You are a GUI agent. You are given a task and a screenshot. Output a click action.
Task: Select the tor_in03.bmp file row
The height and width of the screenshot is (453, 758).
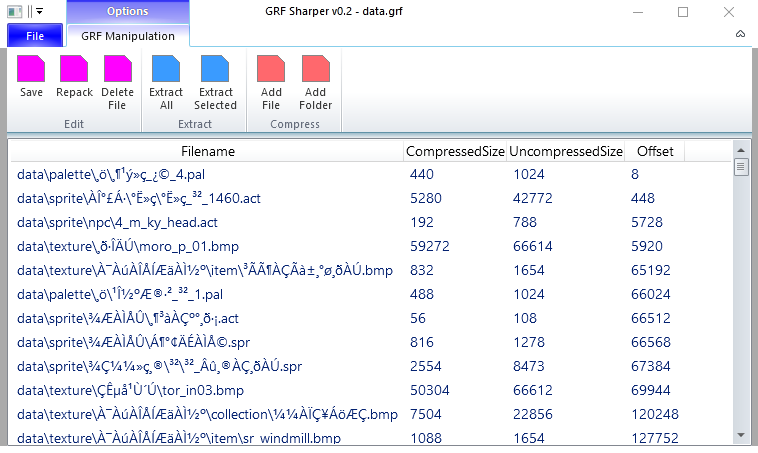(x=370, y=390)
